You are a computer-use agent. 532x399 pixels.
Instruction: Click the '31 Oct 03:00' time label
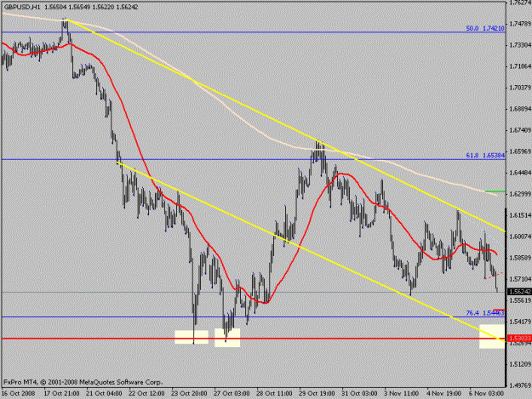(359, 393)
